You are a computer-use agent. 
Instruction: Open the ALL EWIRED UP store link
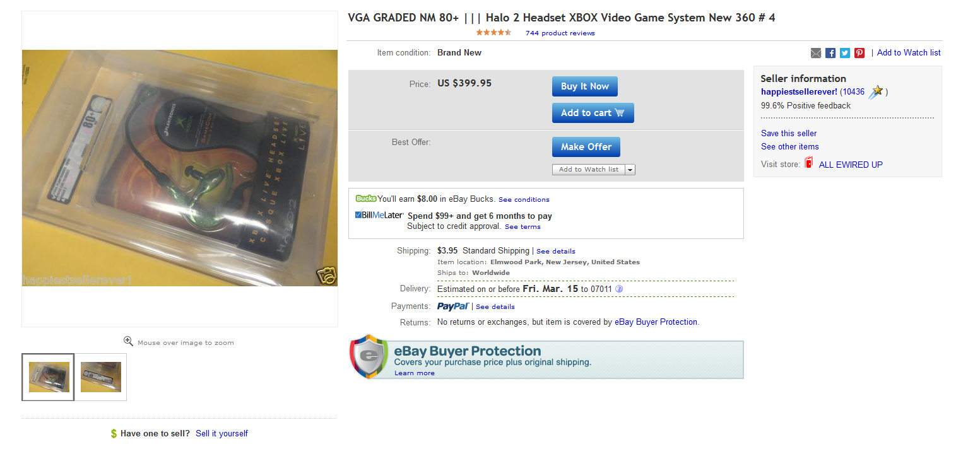click(851, 165)
